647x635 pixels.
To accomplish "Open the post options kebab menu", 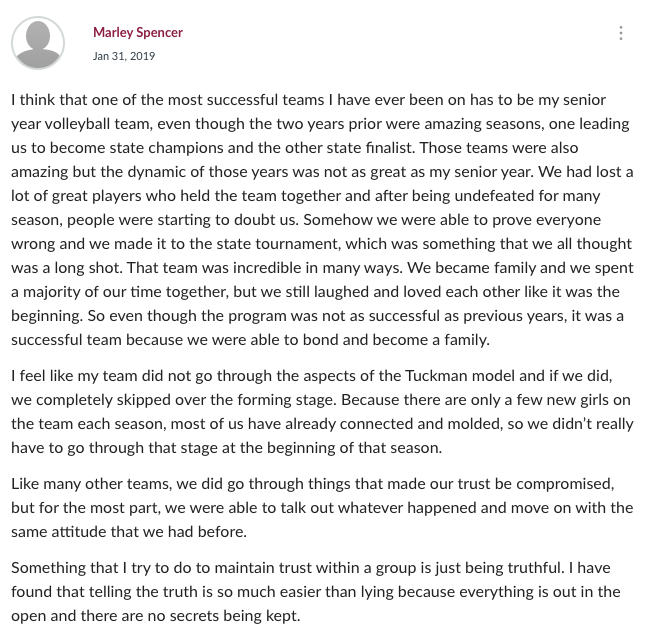I will point(620,33).
